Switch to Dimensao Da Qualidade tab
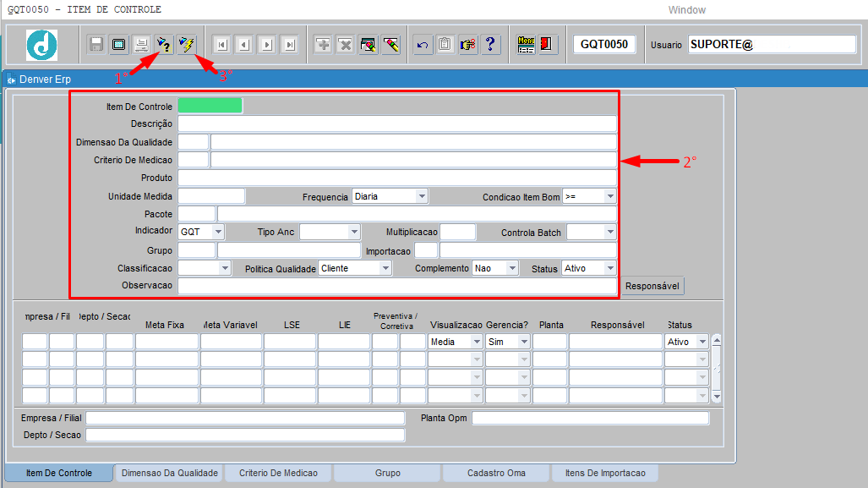Image resolution: width=868 pixels, height=488 pixels. (169, 473)
